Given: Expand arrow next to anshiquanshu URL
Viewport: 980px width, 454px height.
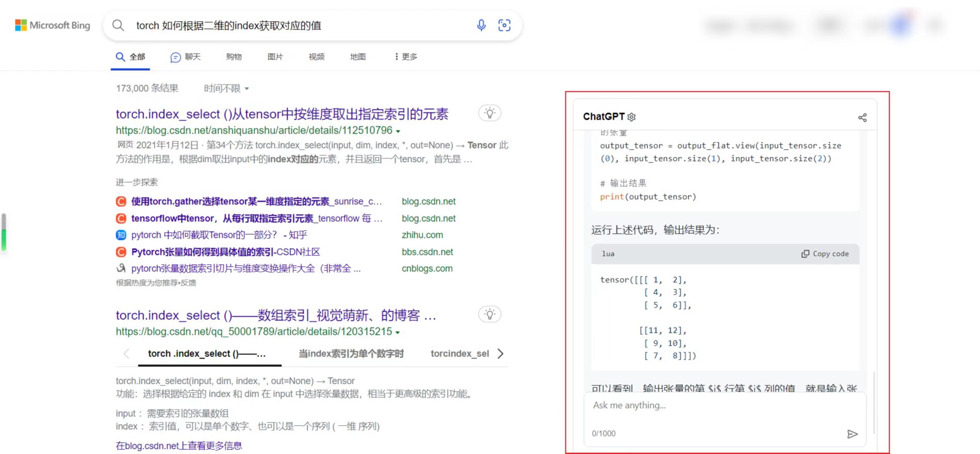Looking at the screenshot, I should point(398,132).
